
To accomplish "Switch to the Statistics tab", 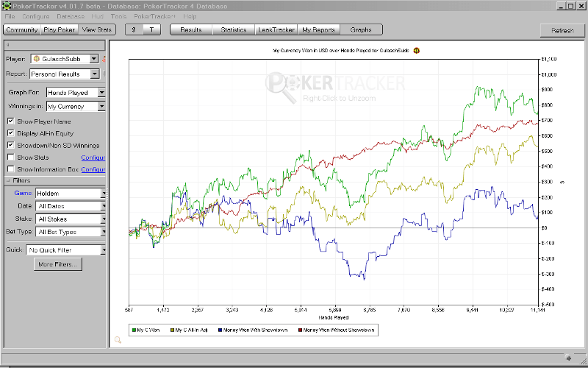I will point(234,30).
